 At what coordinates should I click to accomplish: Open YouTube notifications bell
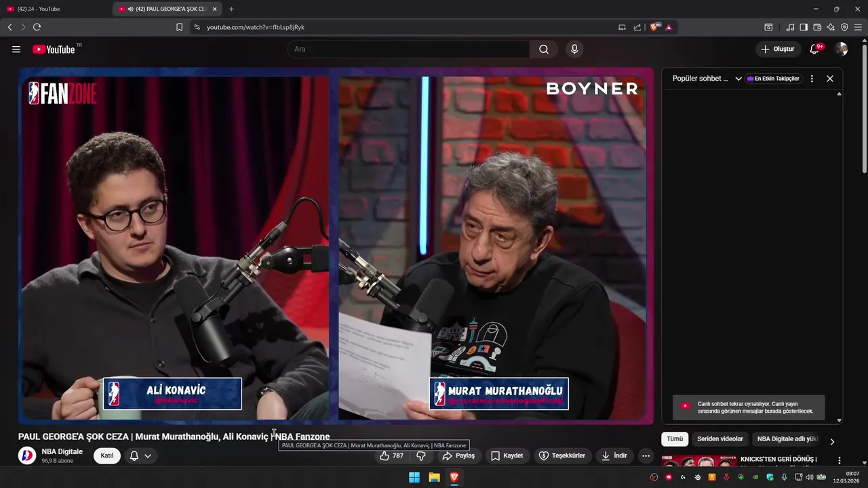pos(815,49)
